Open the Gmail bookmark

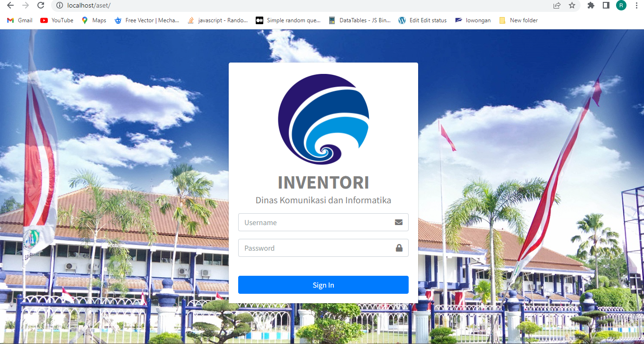point(20,20)
